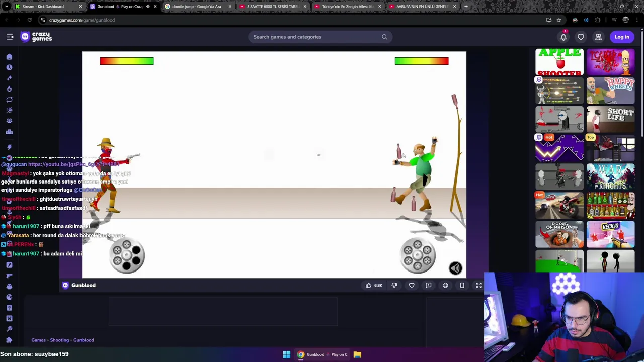The width and height of the screenshot is (644, 362).
Task: Add Gunblood to favorites with heart icon
Action: [412, 285]
